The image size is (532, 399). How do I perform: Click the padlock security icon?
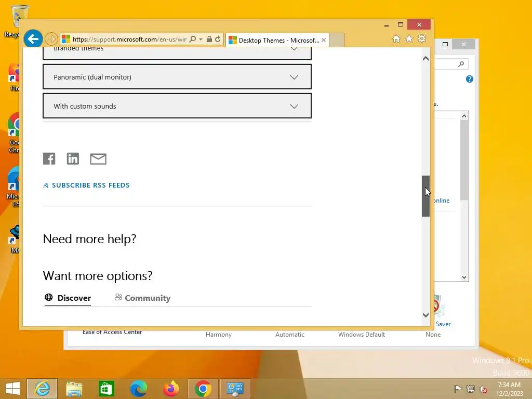(209, 39)
